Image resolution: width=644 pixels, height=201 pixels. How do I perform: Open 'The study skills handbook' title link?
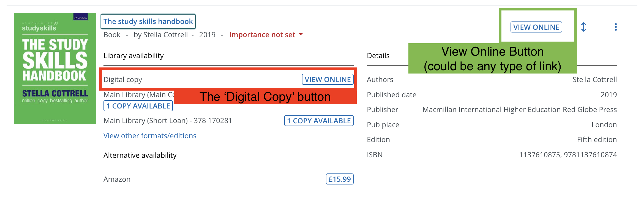[148, 21]
